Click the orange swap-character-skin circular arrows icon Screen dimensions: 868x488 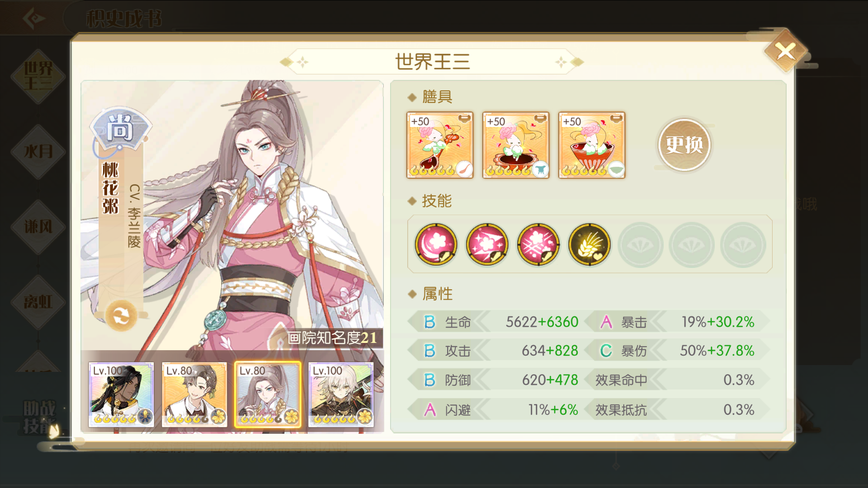(121, 316)
